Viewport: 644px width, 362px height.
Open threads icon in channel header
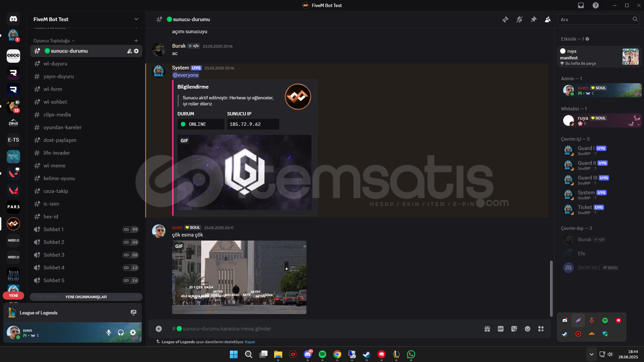(x=505, y=19)
